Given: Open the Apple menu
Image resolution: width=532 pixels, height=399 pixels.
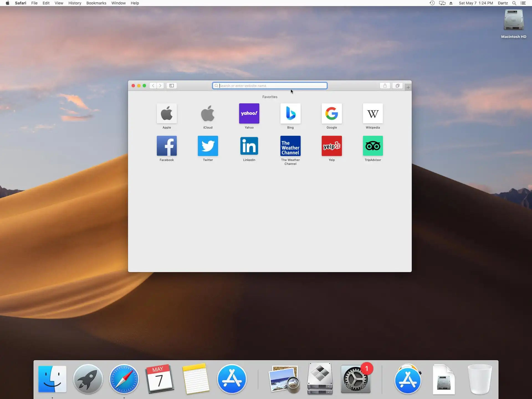Looking at the screenshot, I should coord(7,3).
